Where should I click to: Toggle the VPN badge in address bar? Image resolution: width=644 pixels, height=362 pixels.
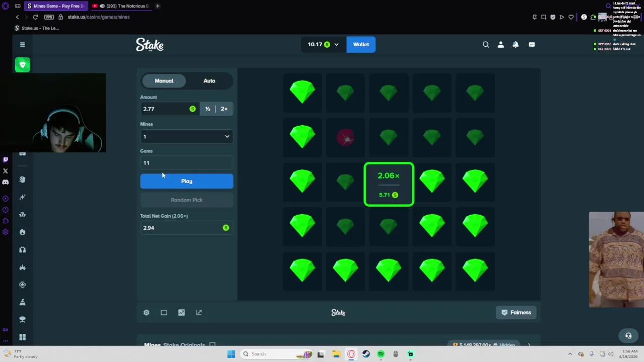[49, 17]
